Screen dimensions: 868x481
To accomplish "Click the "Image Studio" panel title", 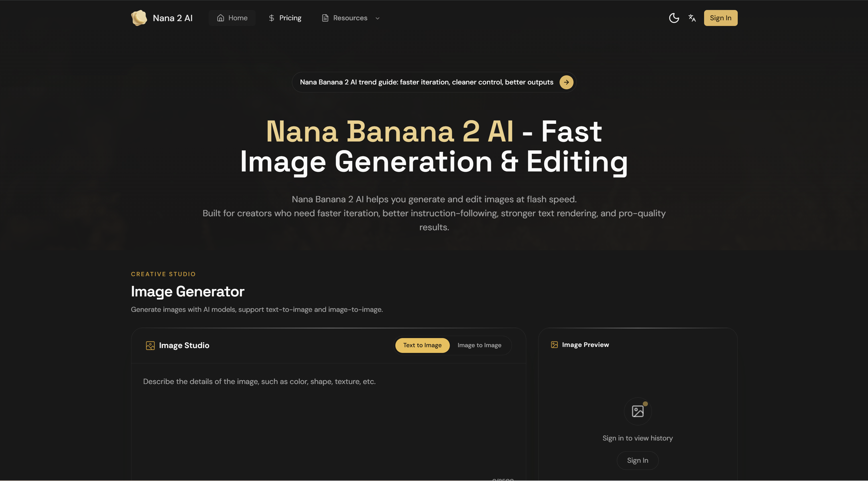I will 184,345.
